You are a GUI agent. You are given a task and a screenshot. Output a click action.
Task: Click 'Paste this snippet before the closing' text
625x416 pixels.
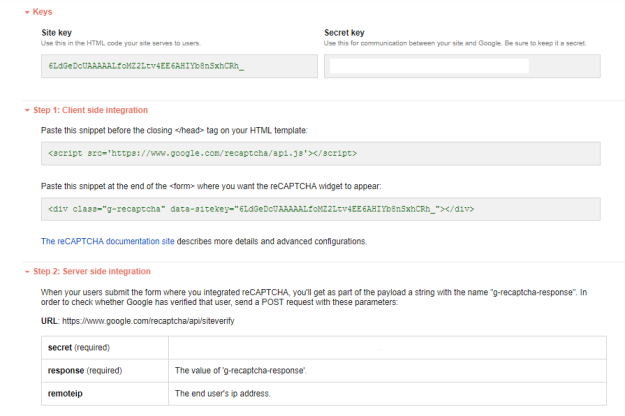click(174, 130)
